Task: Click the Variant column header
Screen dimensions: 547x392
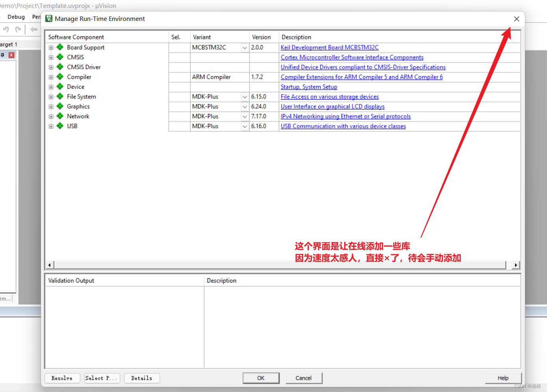Action: tap(220, 37)
